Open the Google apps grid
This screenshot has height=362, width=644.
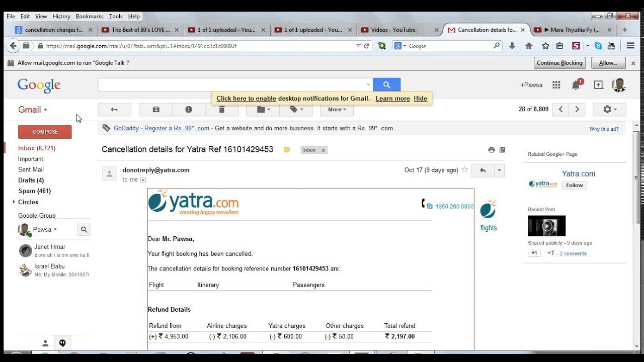pyautogui.click(x=556, y=85)
